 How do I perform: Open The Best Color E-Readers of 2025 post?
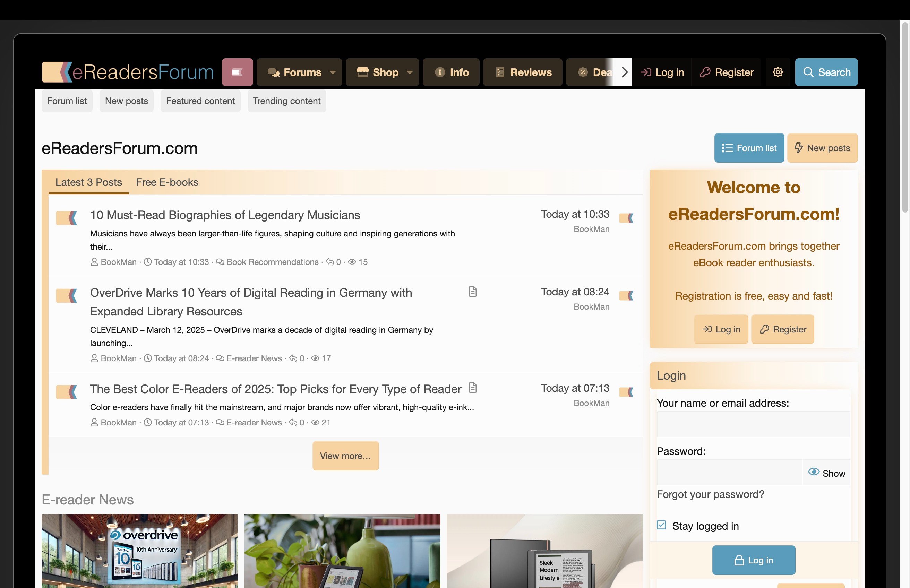tap(275, 389)
